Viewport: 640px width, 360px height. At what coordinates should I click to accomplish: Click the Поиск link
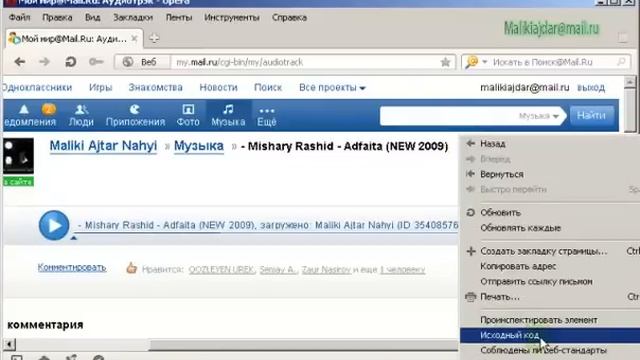(268, 87)
